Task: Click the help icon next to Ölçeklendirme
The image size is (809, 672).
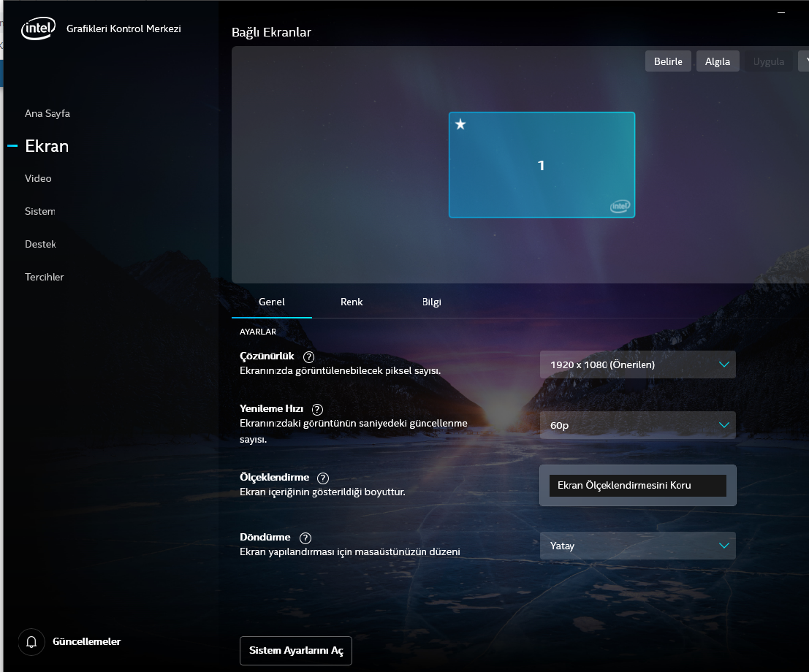Action: point(323,478)
